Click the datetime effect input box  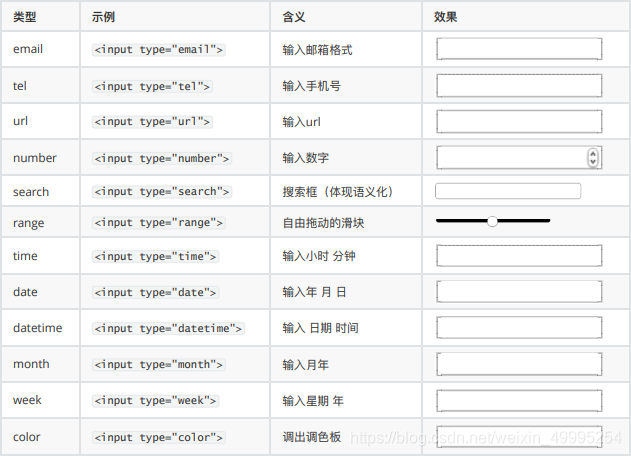coord(519,328)
